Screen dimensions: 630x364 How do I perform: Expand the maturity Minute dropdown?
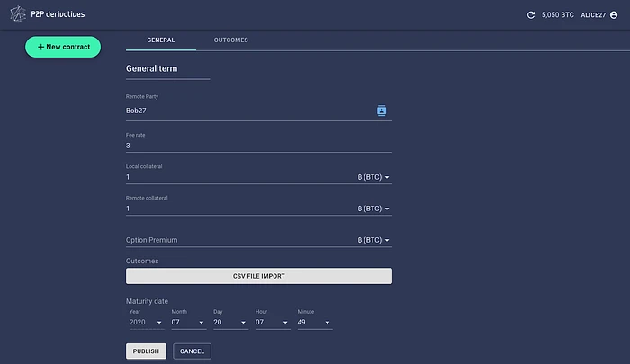pyautogui.click(x=314, y=321)
